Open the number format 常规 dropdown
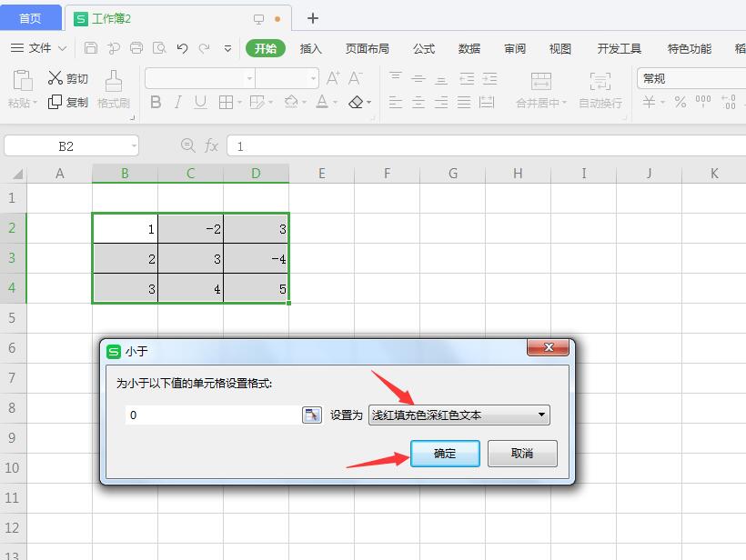Viewport: 746px width, 560px height. (691, 78)
